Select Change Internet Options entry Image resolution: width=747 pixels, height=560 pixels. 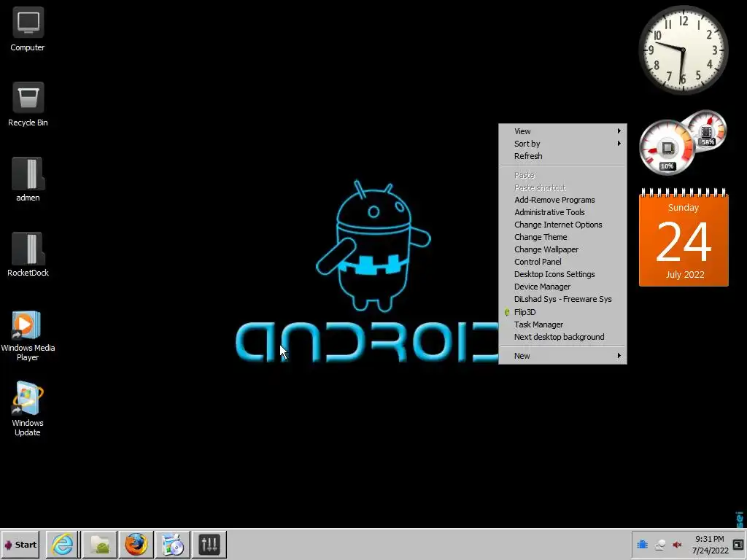[x=562, y=225]
